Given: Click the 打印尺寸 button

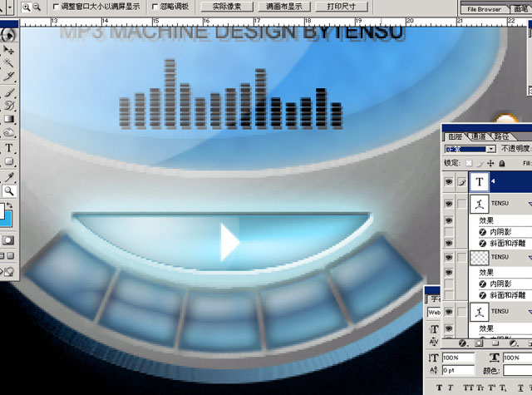Looking at the screenshot, I should (x=342, y=7).
